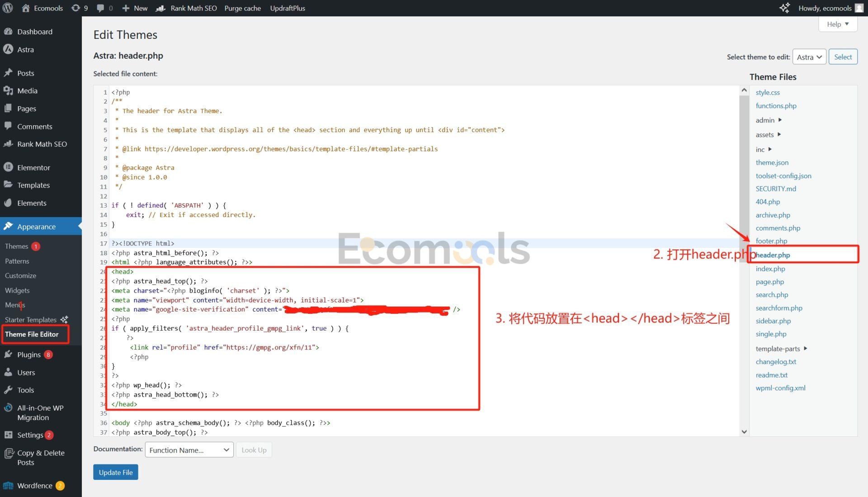Open changelog.txt theme file
The height and width of the screenshot is (497, 868).
click(x=776, y=362)
